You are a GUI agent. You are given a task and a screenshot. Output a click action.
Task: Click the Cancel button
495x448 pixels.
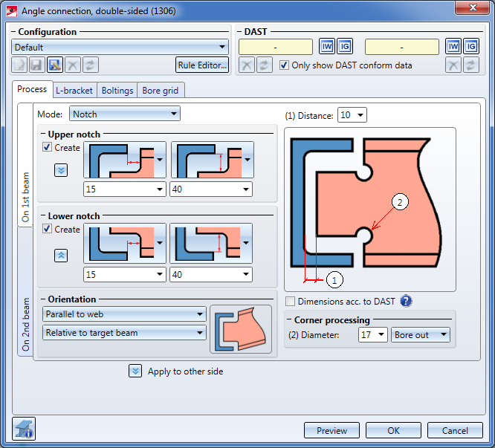coord(455,430)
